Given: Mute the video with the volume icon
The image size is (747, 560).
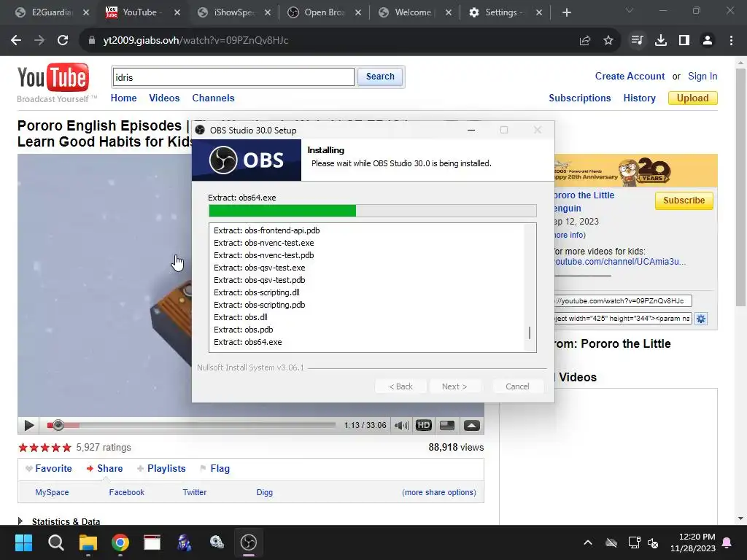Looking at the screenshot, I should coord(402,425).
